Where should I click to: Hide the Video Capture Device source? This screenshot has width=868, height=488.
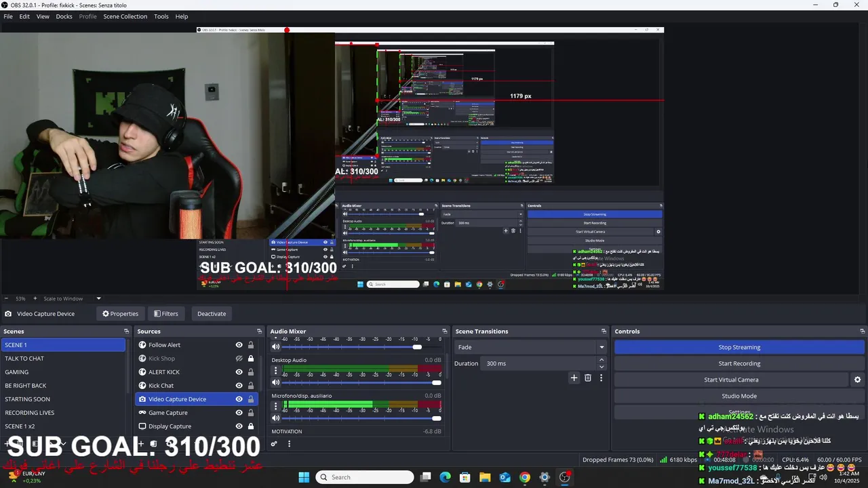tap(239, 399)
